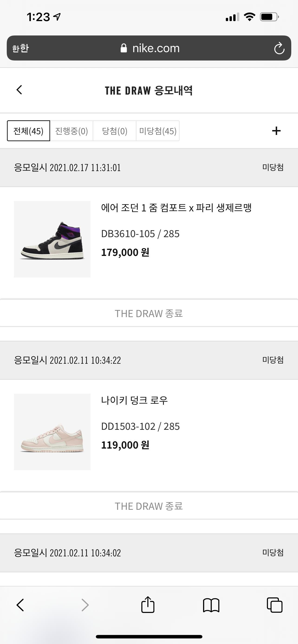The height and width of the screenshot is (644, 298).
Task: Tap the 나이키 덩크 로우 product title
Action: coord(134,400)
